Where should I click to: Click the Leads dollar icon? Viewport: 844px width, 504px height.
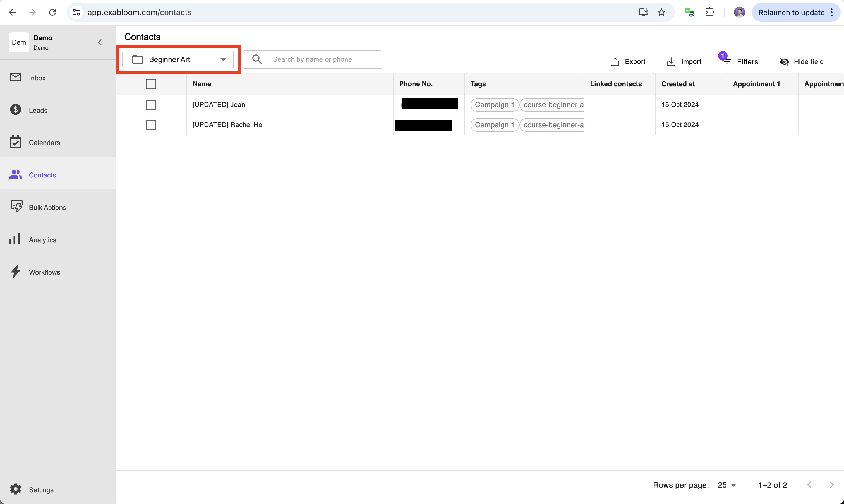coord(16,110)
